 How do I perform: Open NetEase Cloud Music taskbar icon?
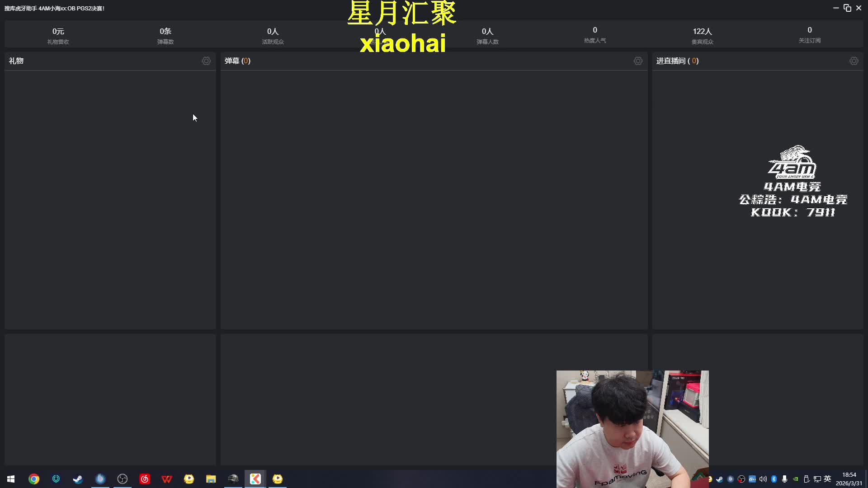pos(145,479)
